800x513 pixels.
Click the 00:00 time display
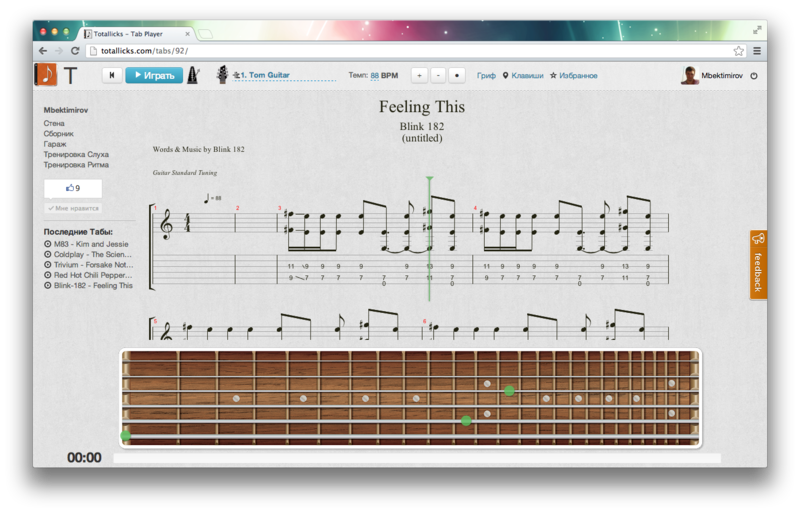pos(84,457)
